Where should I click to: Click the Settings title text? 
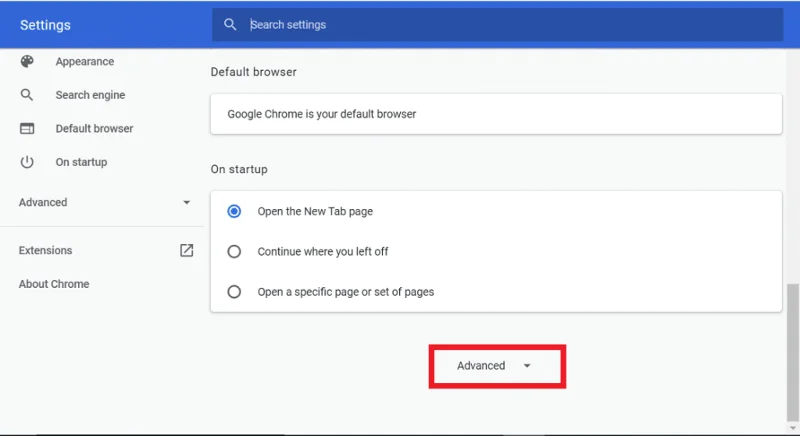[45, 25]
